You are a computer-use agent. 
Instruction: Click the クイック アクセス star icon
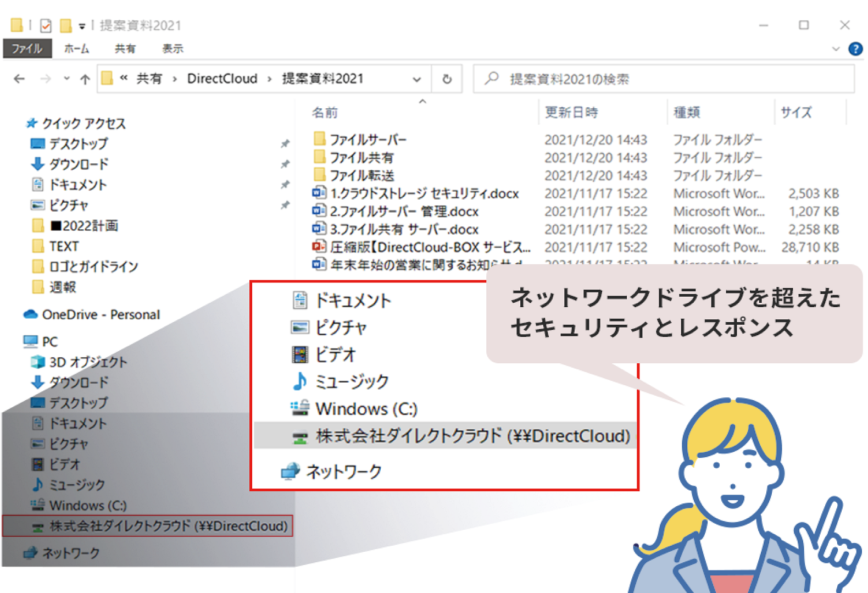pos(32,123)
